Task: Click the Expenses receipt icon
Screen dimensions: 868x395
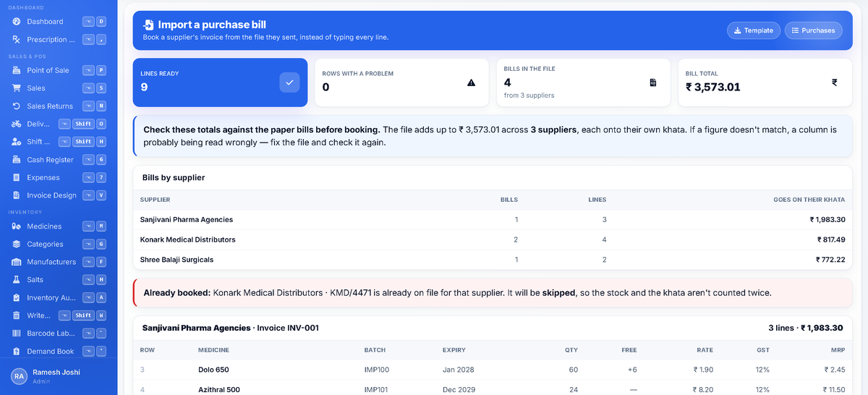Action: pos(17,177)
